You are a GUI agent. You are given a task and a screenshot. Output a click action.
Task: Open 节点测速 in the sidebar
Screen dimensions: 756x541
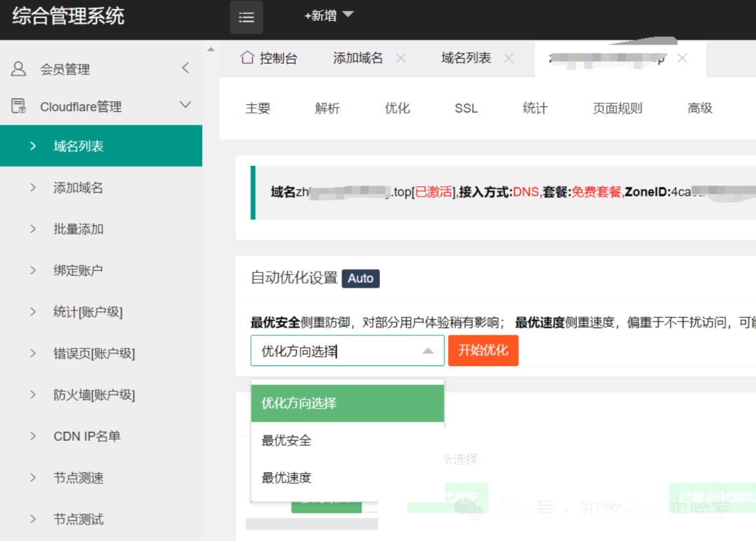(101, 478)
